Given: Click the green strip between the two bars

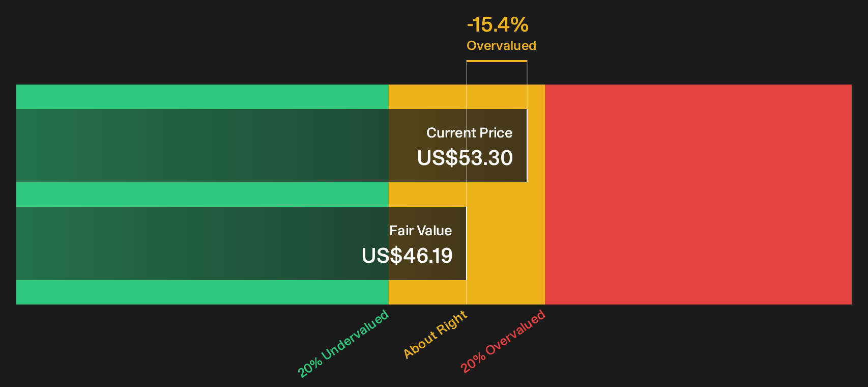Looking at the screenshot, I should (202, 195).
